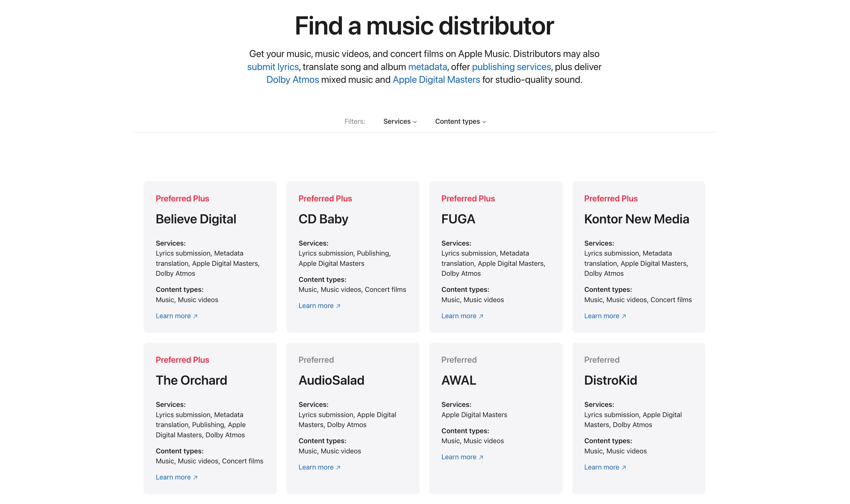Click the publishing services link
The width and height of the screenshot is (850, 504).
[511, 67]
